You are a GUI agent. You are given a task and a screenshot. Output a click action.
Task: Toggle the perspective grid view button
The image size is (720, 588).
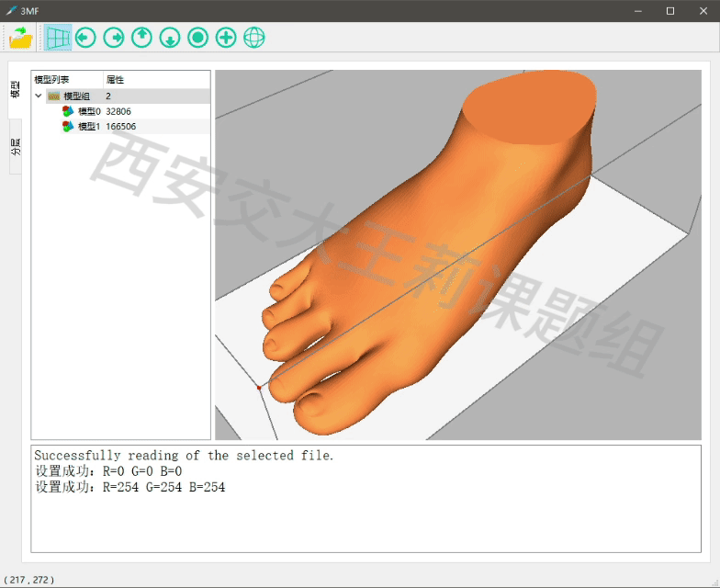[x=58, y=38]
